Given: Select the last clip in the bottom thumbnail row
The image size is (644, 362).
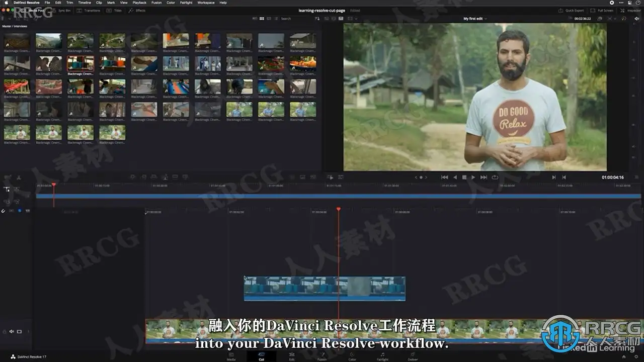Looking at the screenshot, I should pos(112,132).
